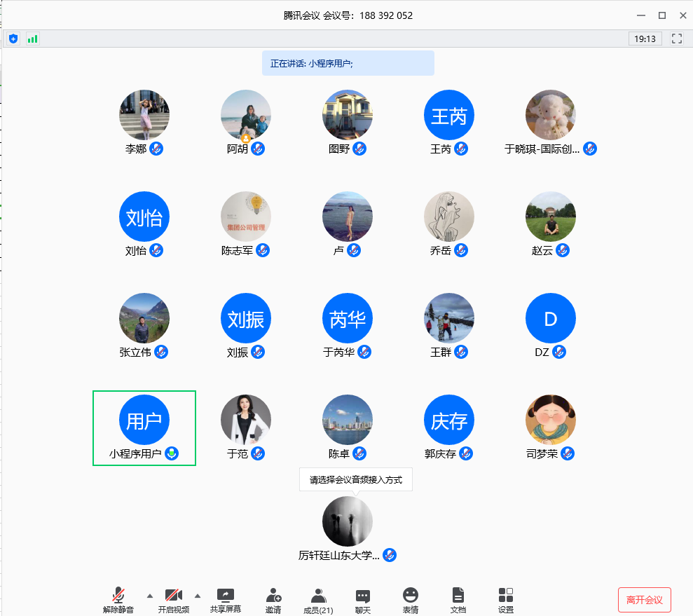This screenshot has height=616, width=693.
Task: Open the 聊天 chat window
Action: click(x=362, y=601)
